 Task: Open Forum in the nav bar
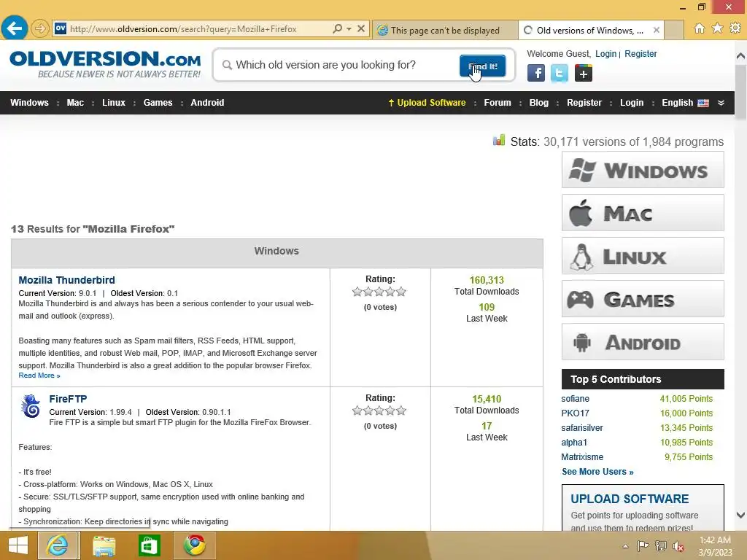tap(498, 103)
